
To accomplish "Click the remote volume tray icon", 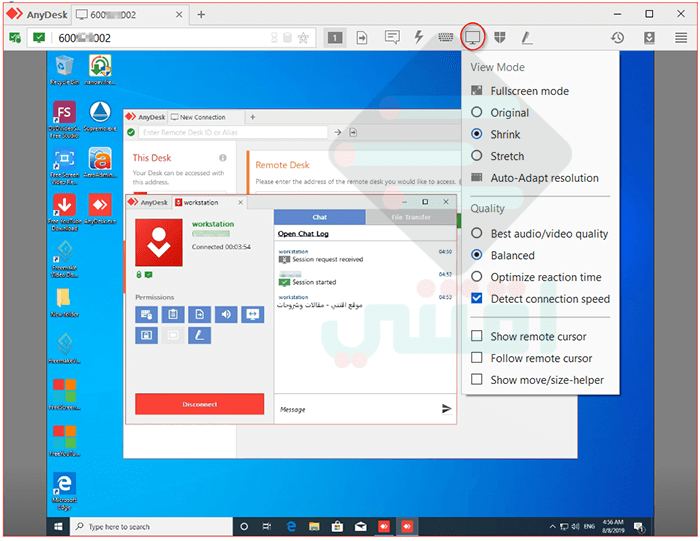I will [x=575, y=527].
